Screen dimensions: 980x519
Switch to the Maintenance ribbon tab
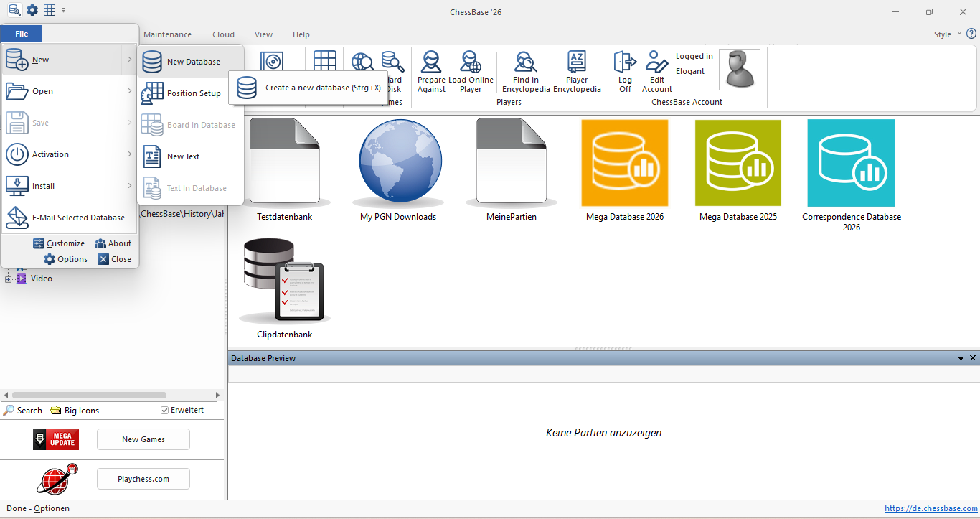[x=167, y=34]
